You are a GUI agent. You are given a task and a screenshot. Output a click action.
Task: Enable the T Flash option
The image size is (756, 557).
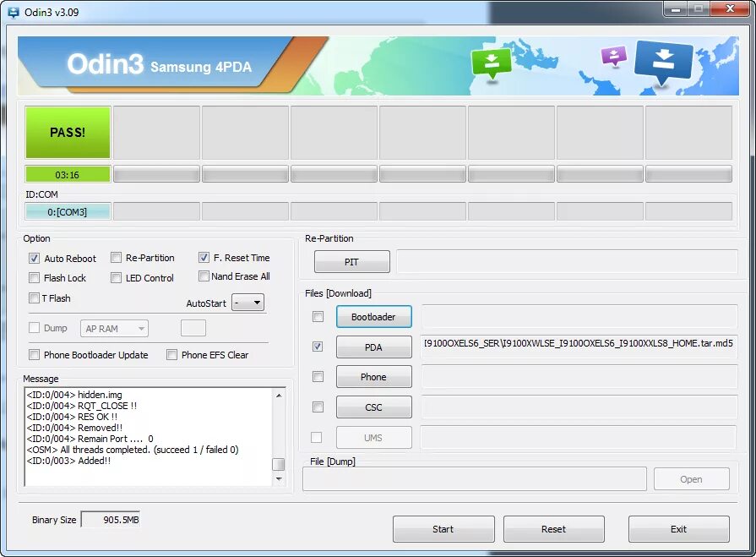(x=34, y=298)
